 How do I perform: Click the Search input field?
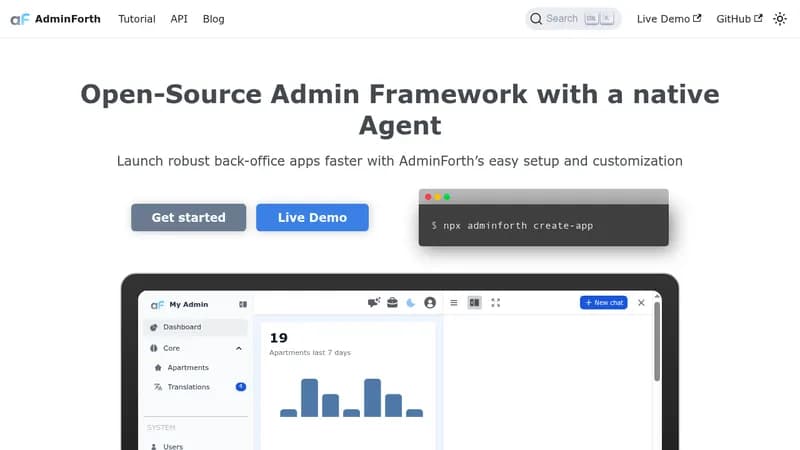pos(573,19)
